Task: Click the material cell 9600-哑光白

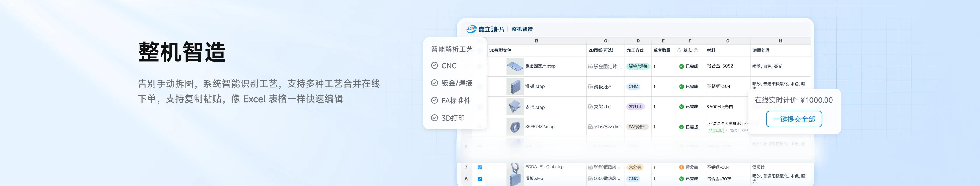Action: coord(720,107)
